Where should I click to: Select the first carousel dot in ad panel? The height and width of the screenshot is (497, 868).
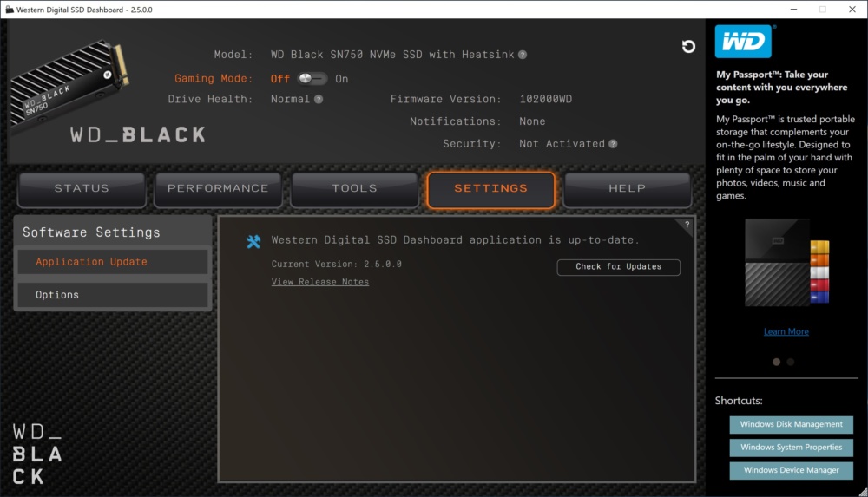(776, 362)
